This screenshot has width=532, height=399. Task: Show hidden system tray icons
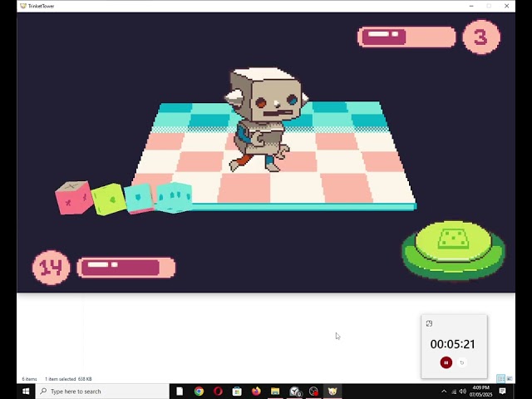[x=444, y=392]
